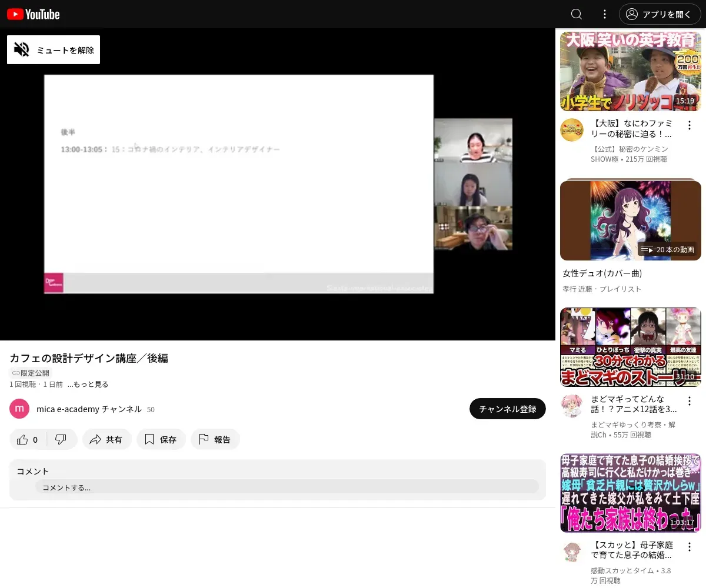The width and height of the screenshot is (706, 588).
Task: Subscribe using チャンネル登録 button
Action: (508, 409)
